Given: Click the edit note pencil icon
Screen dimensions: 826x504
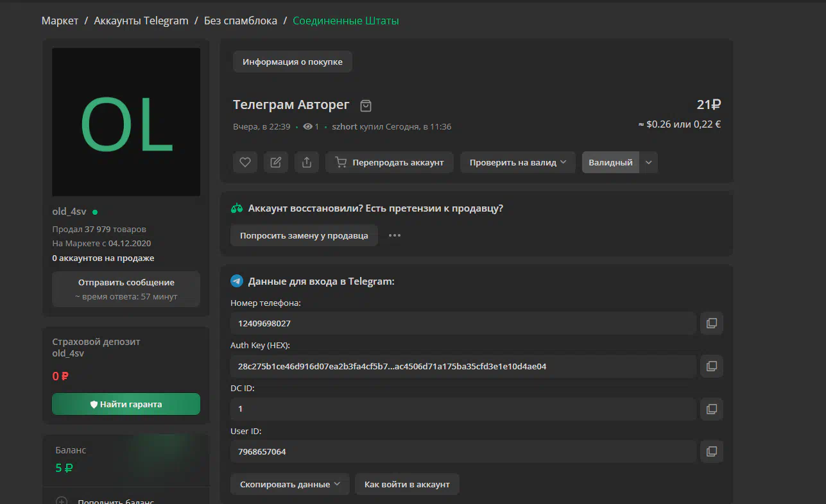Looking at the screenshot, I should click(x=276, y=162).
